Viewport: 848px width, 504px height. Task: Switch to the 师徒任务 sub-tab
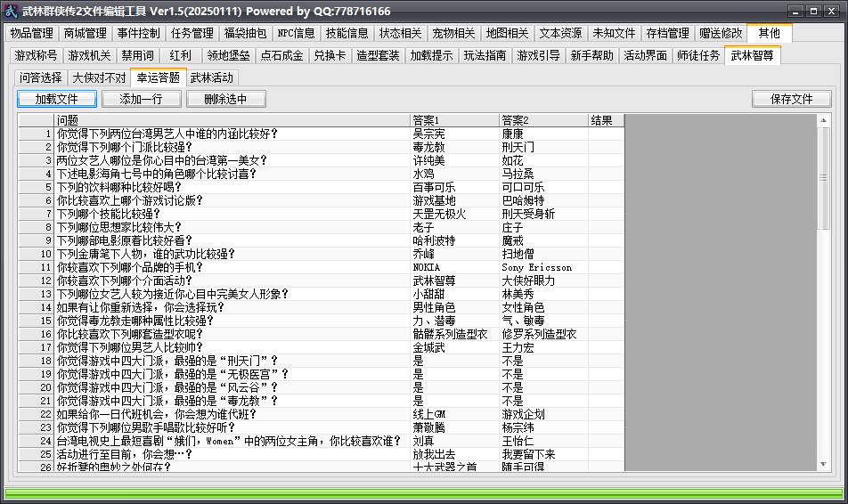pos(697,56)
